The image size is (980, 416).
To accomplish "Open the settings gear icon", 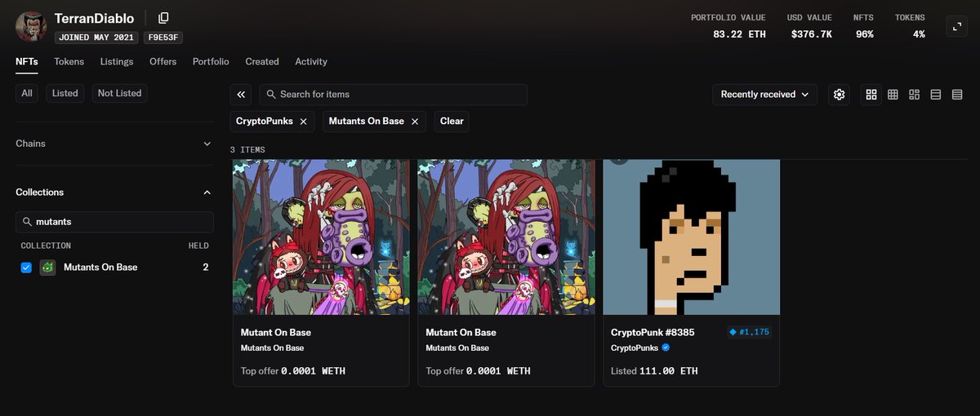I will pyautogui.click(x=839, y=95).
